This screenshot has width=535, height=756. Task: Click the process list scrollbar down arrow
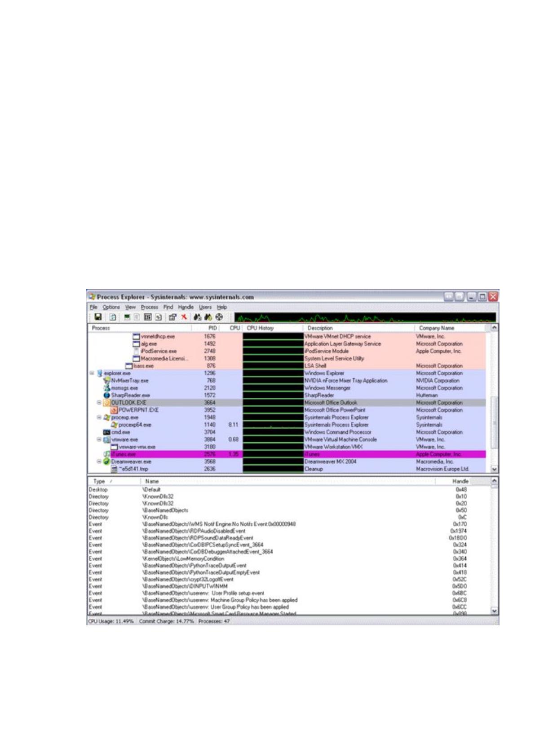[x=495, y=469]
